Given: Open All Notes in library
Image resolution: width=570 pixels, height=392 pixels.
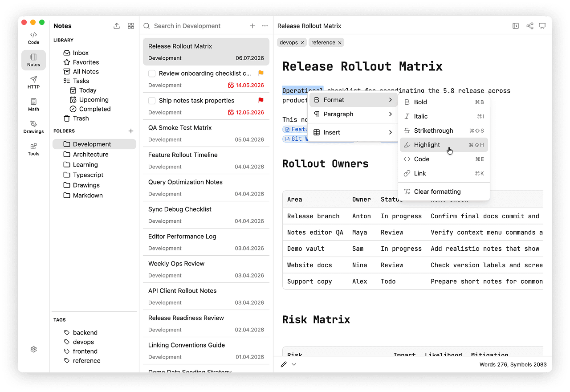Looking at the screenshot, I should pos(85,72).
